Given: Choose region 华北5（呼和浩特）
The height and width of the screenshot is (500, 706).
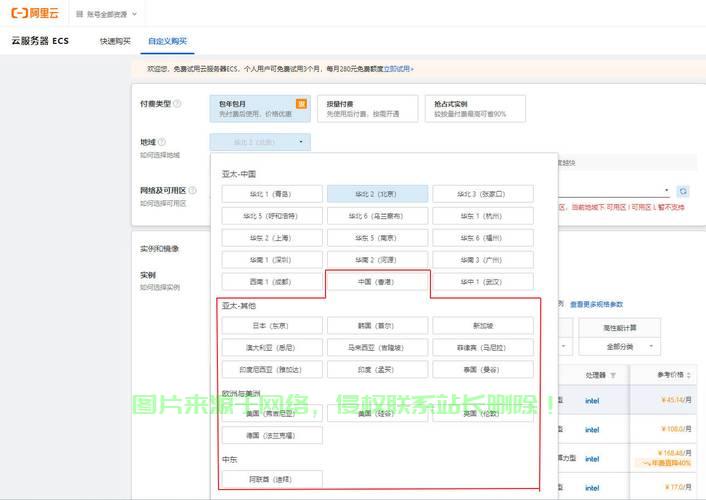Looking at the screenshot, I should click(x=272, y=216).
